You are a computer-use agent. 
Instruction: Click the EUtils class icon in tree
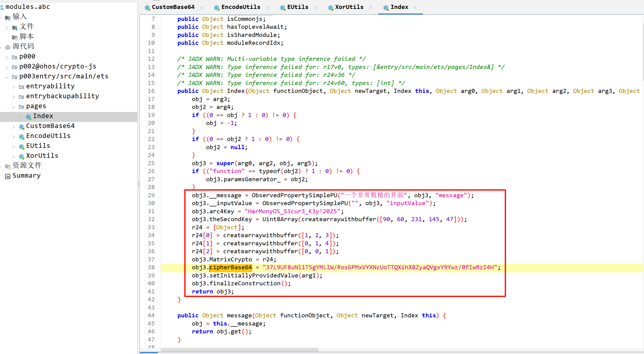click(22, 146)
